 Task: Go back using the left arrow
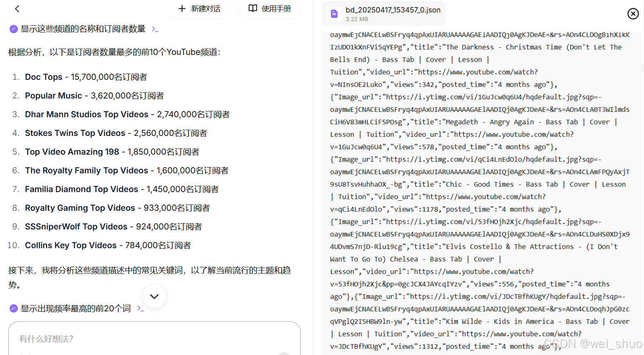click(17, 8)
